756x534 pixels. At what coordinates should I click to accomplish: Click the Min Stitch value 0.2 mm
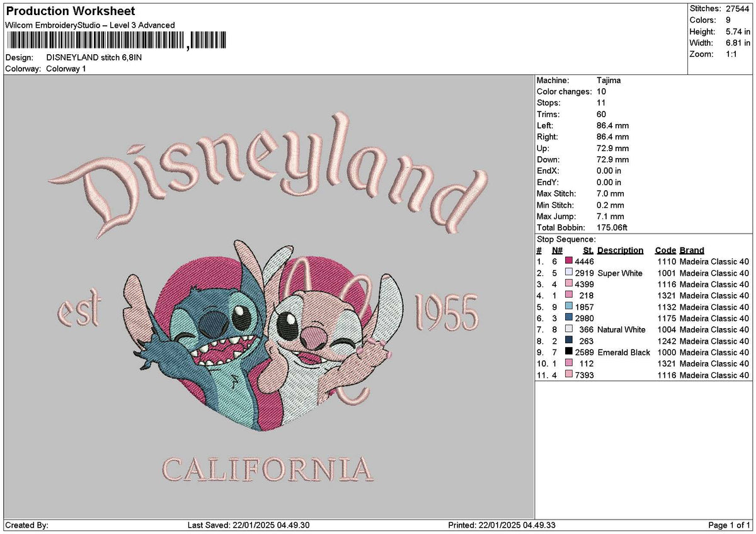(x=610, y=205)
